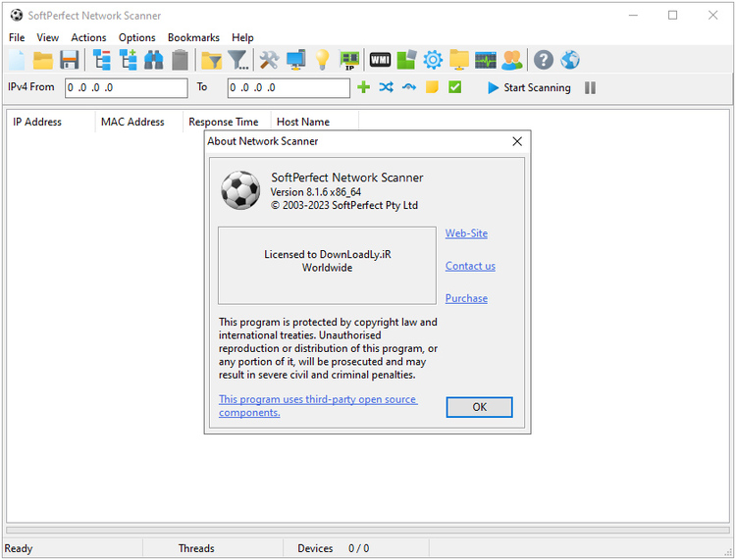Viewport: 736px width, 560px height.
Task: Follow the Purchase link
Action: (x=466, y=298)
